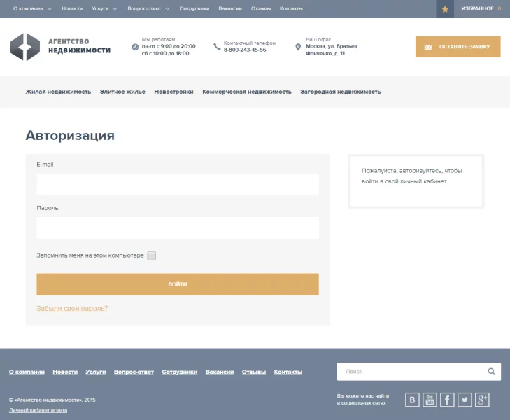Viewport: 510px width, 420px height.
Task: Open the YouTube social icon
Action: pyautogui.click(x=430, y=400)
